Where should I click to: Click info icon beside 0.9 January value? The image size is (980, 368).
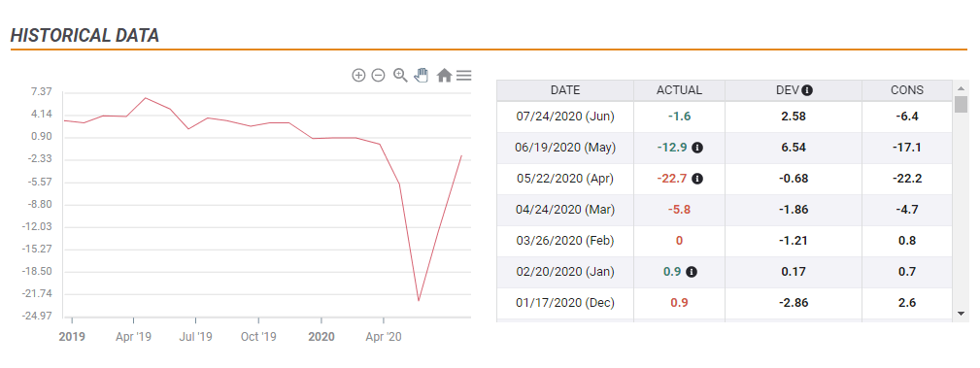tap(691, 272)
